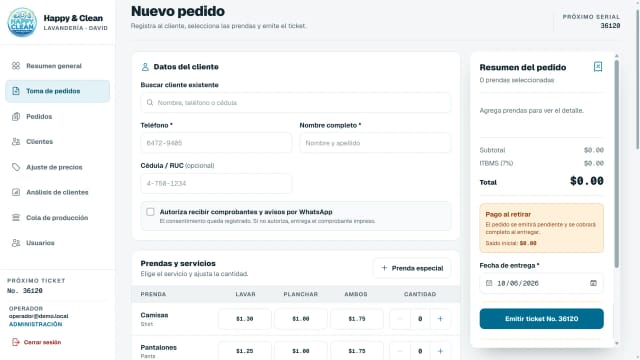Click the order summary scrollbar

(x=616, y=163)
